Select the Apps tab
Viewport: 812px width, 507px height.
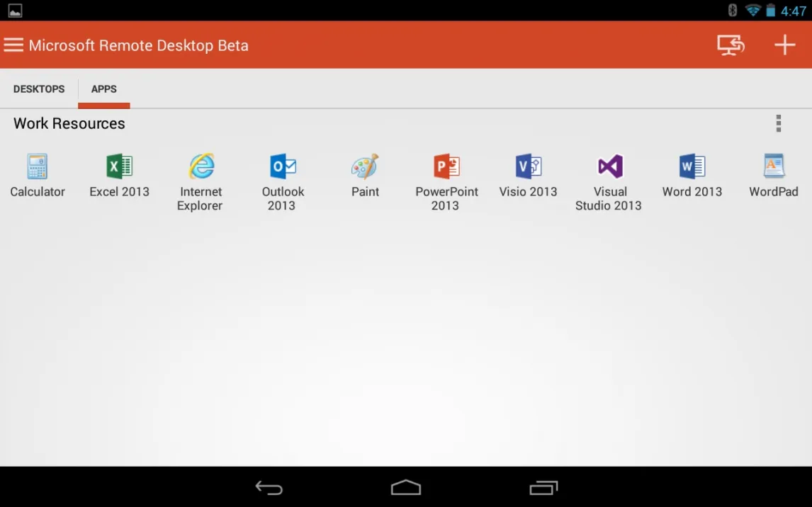104,89
